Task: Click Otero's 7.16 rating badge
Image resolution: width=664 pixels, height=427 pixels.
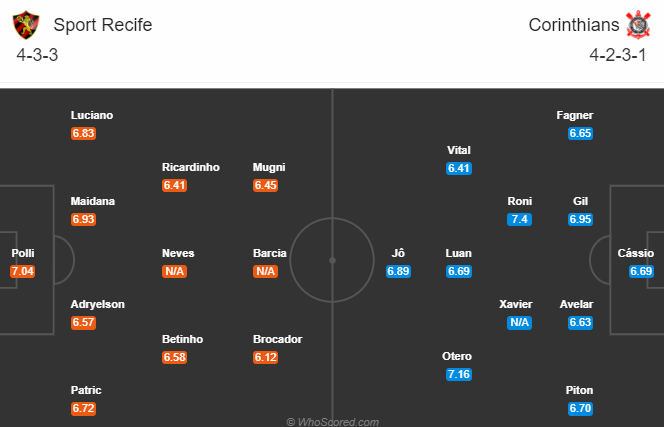Action: click(x=458, y=374)
